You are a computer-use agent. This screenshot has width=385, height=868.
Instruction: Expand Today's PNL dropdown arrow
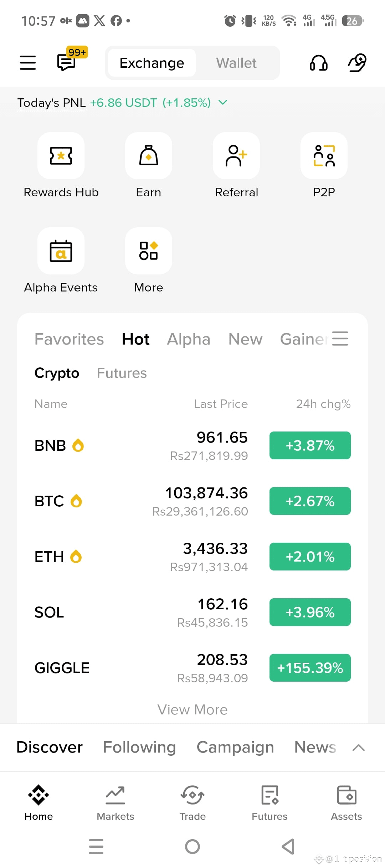click(223, 103)
